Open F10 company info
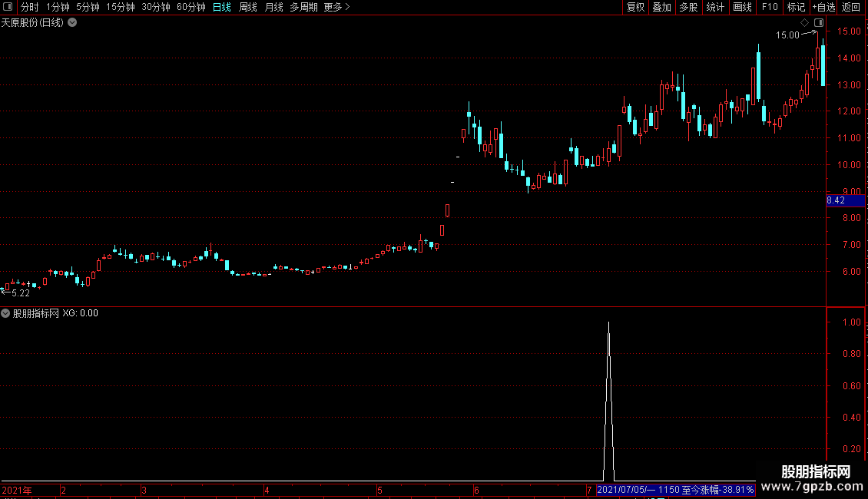This screenshot has height=499, width=868. pyautogui.click(x=770, y=7)
